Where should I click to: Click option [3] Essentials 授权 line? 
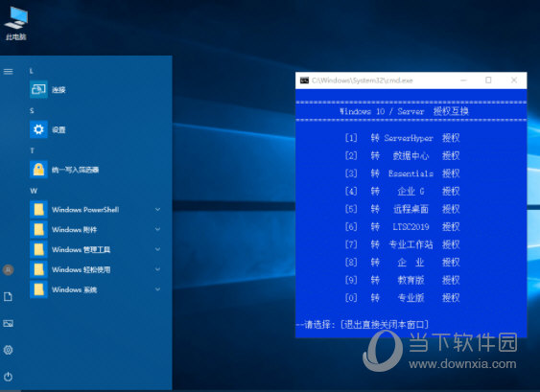[x=402, y=173]
